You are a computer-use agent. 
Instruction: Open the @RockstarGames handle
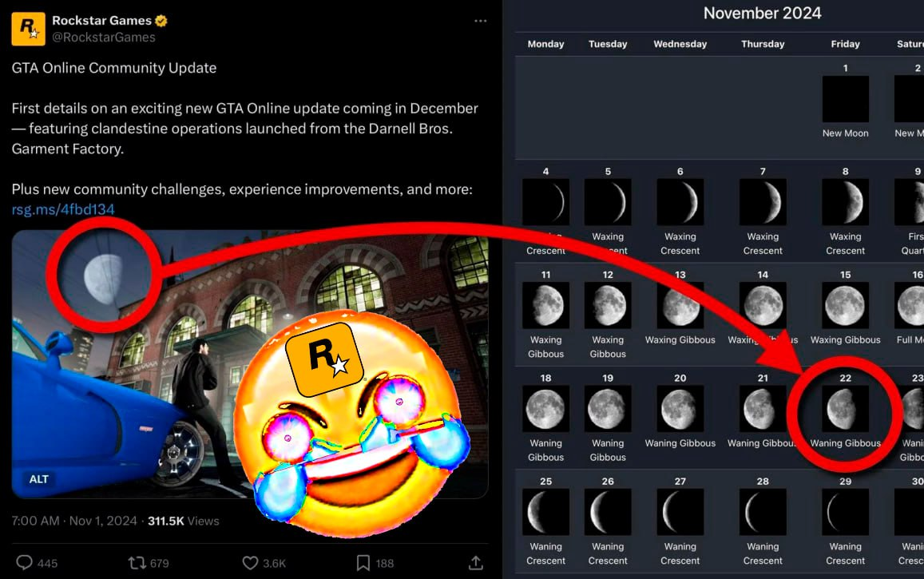(104, 37)
